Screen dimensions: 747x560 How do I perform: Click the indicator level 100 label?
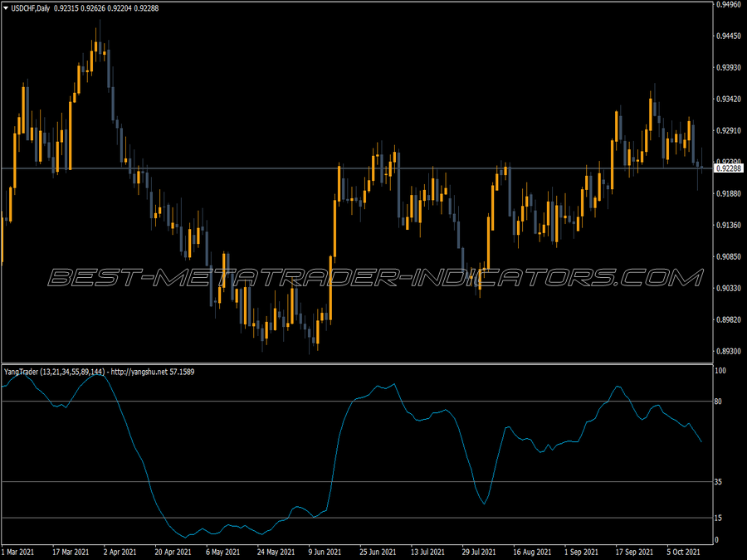(720, 371)
